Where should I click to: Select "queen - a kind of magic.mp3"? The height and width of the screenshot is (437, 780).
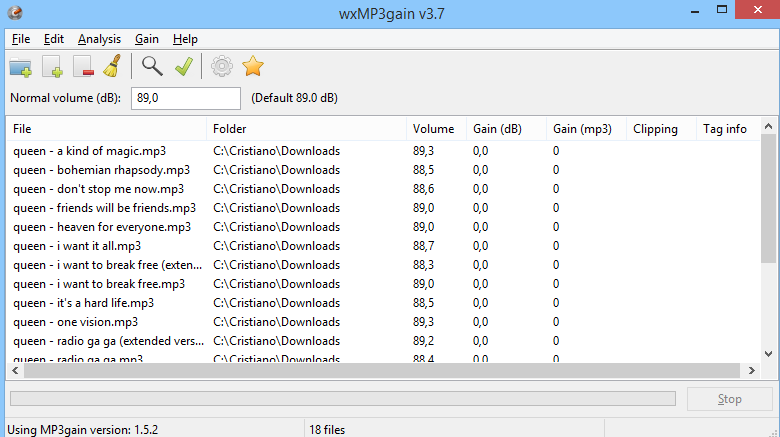tap(90, 151)
